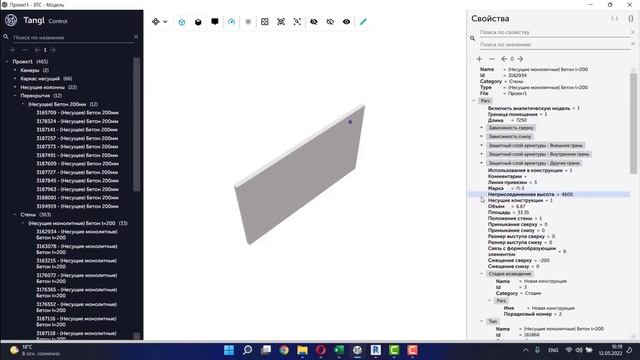Select floor element 3187141 in tree
Screen dimensions: 640x360
tap(77, 130)
